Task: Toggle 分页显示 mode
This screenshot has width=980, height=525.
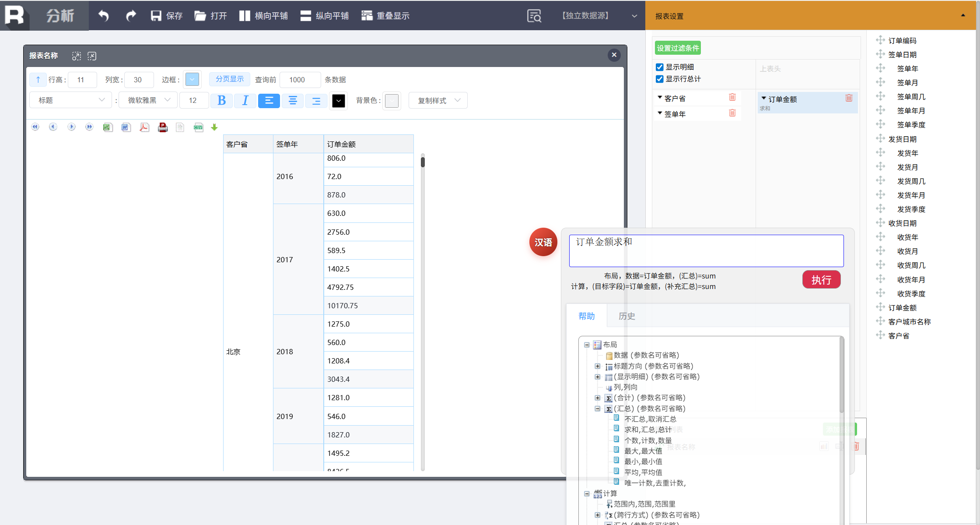Action: point(229,79)
